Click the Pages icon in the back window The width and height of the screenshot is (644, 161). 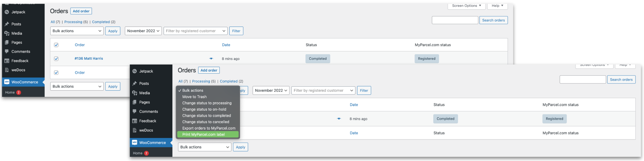point(7,42)
